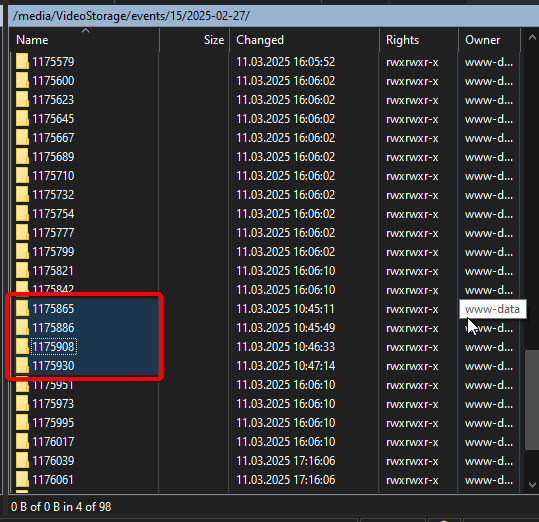Click rights rwxrwxr-x of folder 1175908

point(412,347)
